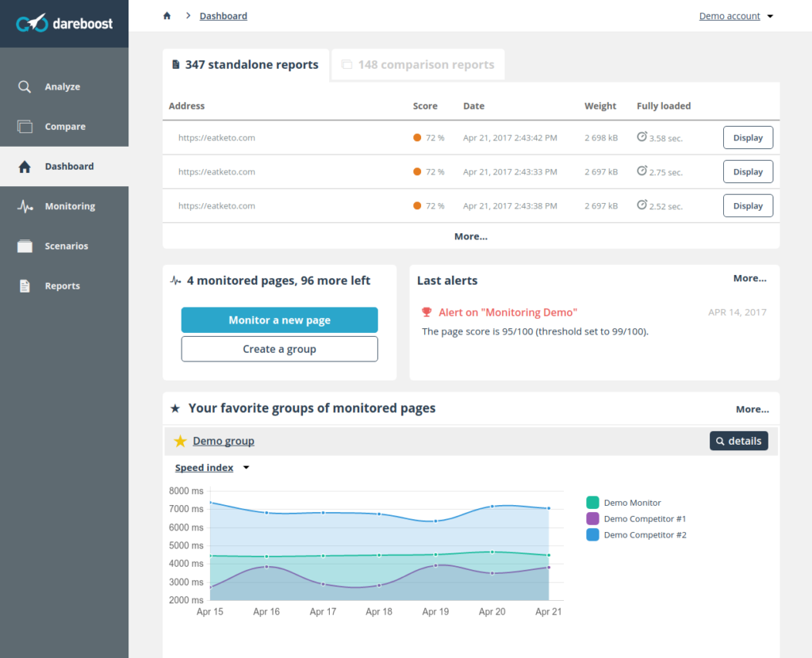
Task: Click Display for the 3.58 sec report
Action: click(748, 138)
